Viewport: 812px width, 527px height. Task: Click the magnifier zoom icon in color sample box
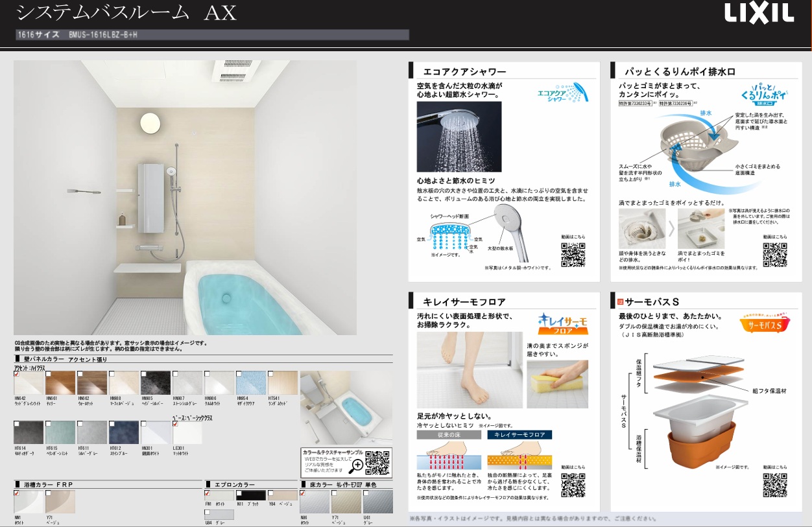point(355,465)
